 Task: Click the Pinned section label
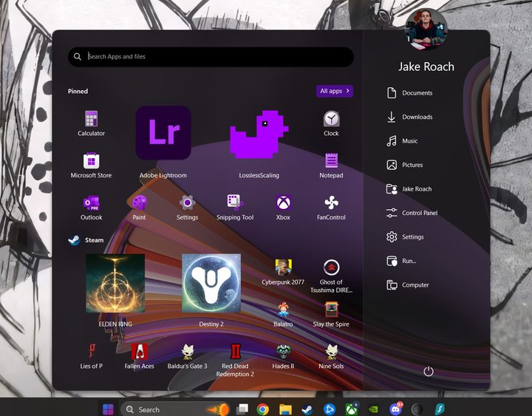tap(78, 91)
